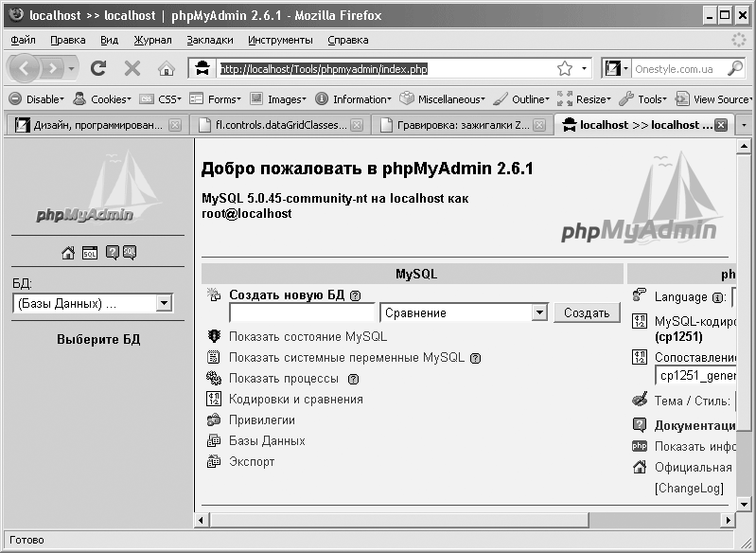The image size is (756, 553).
Task: Expand the Outline toolbar menu
Action: point(521,98)
